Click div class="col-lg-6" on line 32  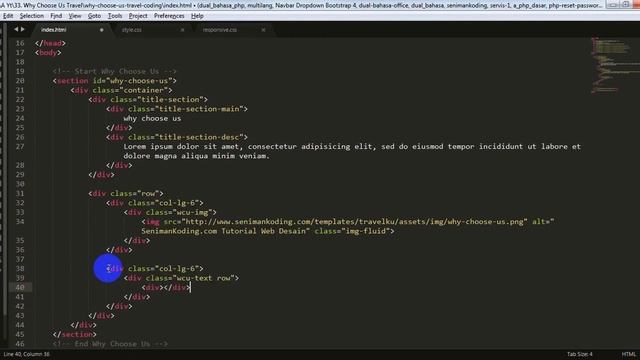tap(155, 203)
